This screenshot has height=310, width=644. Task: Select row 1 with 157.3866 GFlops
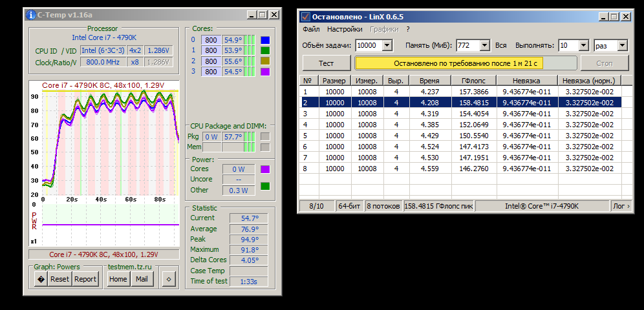[460, 92]
